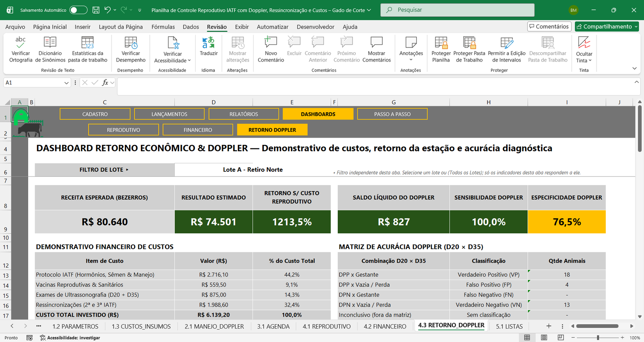Toggle Salvamento Automático switch
644x342 pixels.
78,10
